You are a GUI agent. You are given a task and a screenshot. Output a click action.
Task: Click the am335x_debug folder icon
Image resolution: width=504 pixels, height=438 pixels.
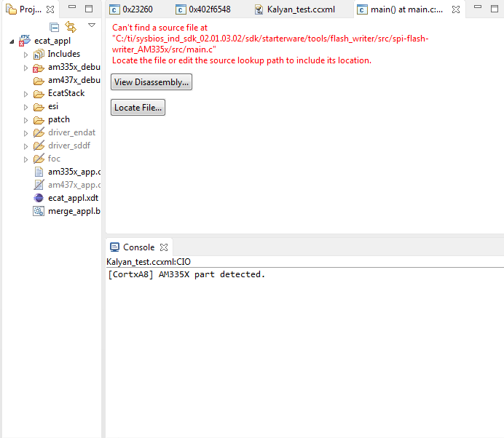(x=39, y=68)
